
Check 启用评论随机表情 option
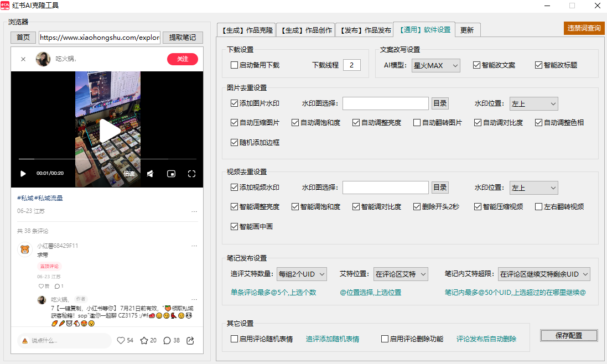tap(234, 339)
